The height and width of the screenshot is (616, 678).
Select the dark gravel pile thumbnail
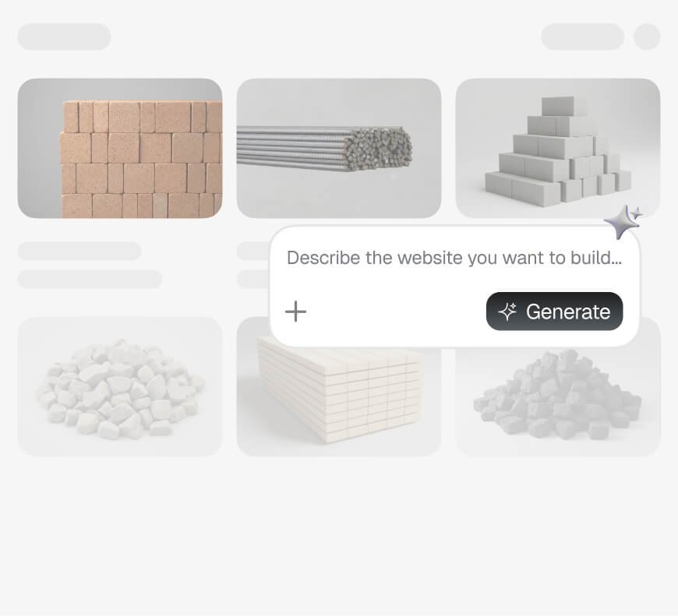click(558, 402)
